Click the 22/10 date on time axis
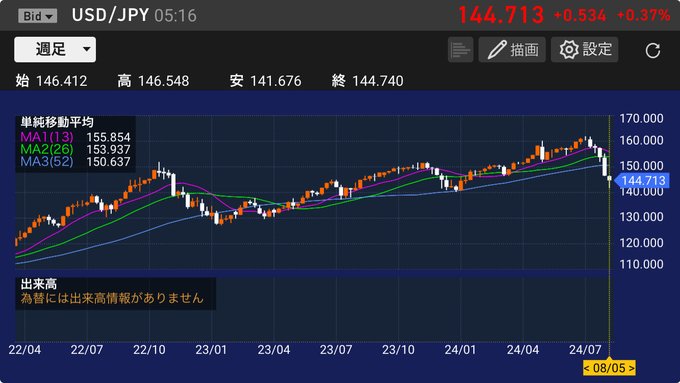The height and width of the screenshot is (383, 680). coord(149,350)
